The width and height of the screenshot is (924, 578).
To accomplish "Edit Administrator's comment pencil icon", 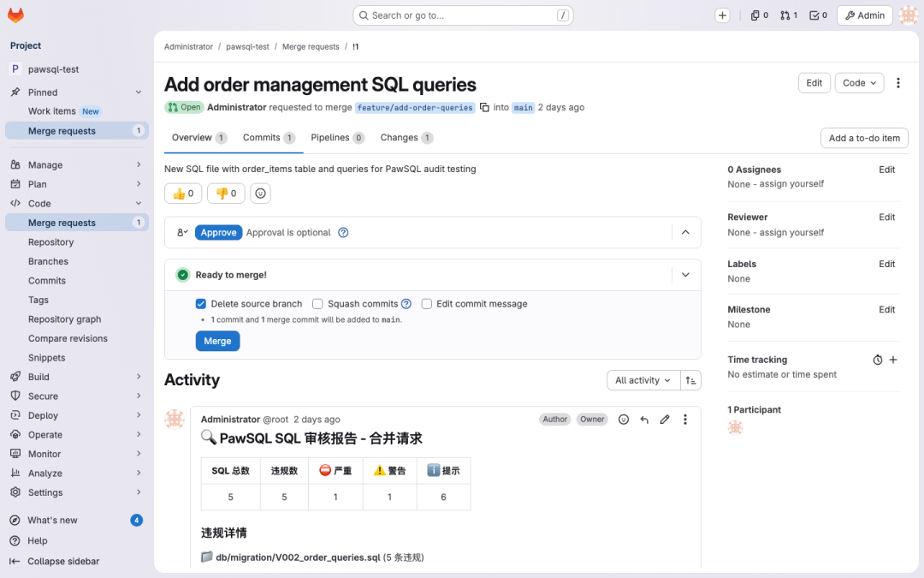I will 665,420.
